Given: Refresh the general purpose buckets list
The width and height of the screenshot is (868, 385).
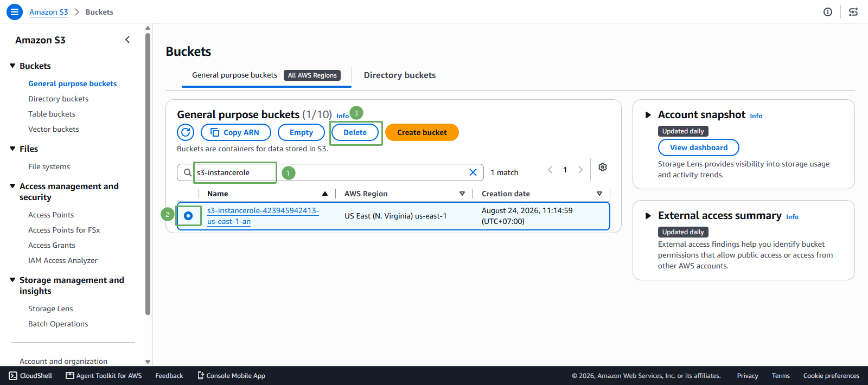Looking at the screenshot, I should coord(186,132).
